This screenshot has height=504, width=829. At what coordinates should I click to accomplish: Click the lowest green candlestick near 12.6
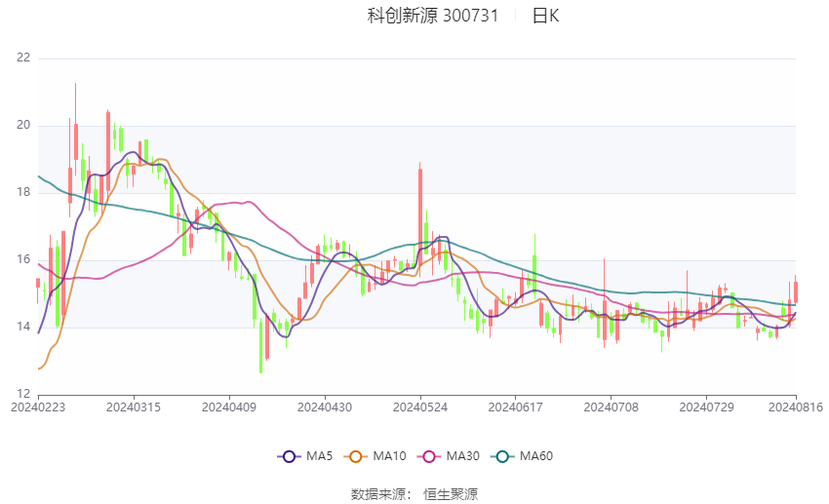coord(260,346)
